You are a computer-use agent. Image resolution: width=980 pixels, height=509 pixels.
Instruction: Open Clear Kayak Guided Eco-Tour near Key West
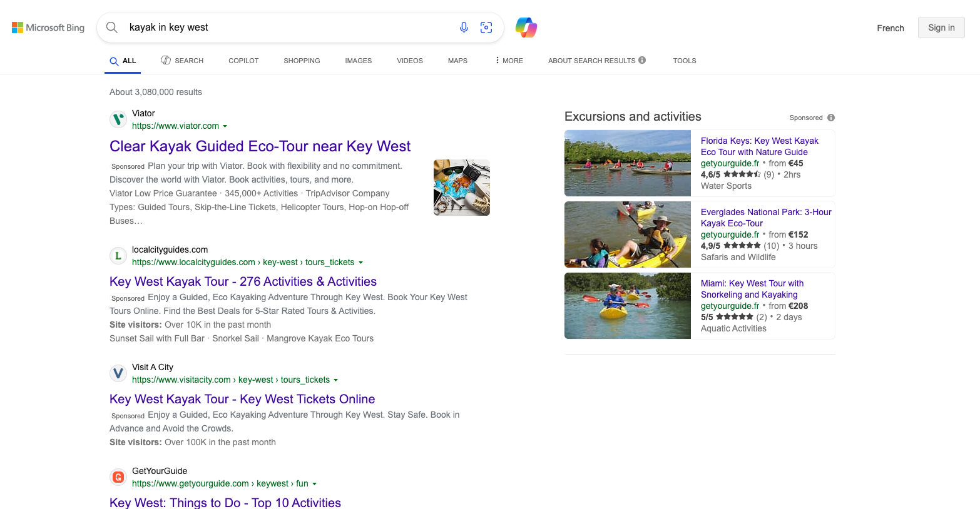(x=260, y=146)
